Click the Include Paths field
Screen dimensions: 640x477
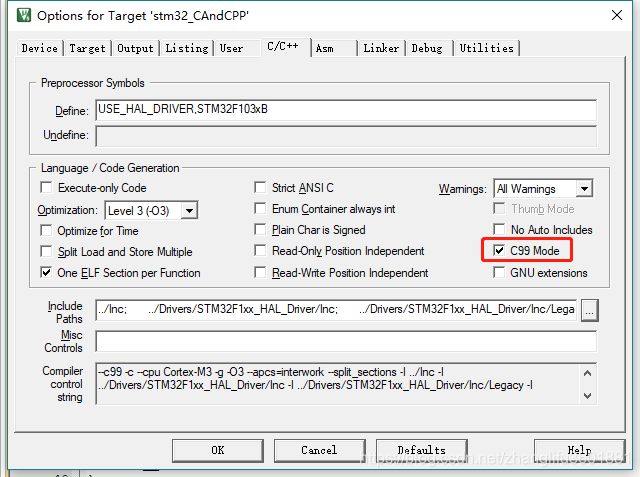pyautogui.click(x=336, y=310)
